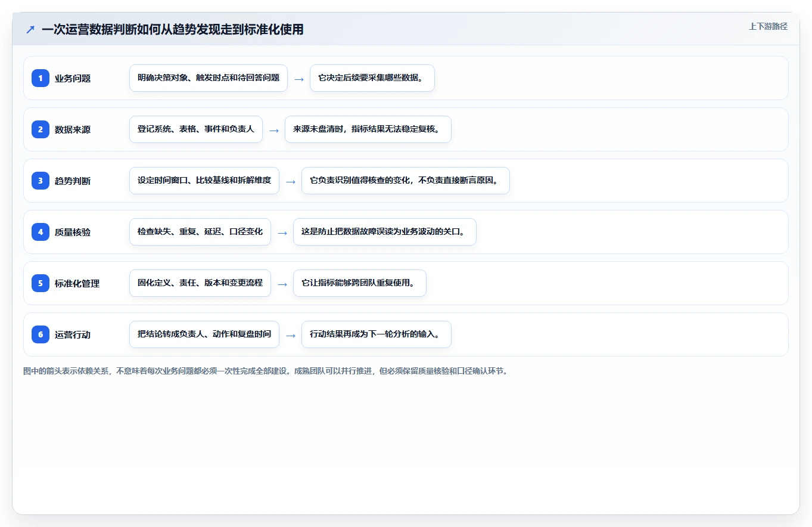Click box 设定时间窗口、比较基线和拆解维度
This screenshot has width=812, height=527.
pyautogui.click(x=204, y=181)
